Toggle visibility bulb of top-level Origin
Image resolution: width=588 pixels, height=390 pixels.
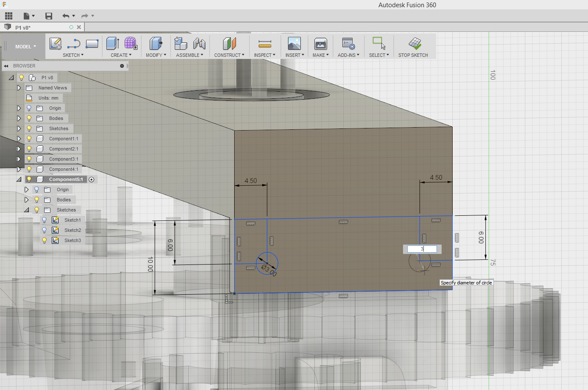click(29, 108)
